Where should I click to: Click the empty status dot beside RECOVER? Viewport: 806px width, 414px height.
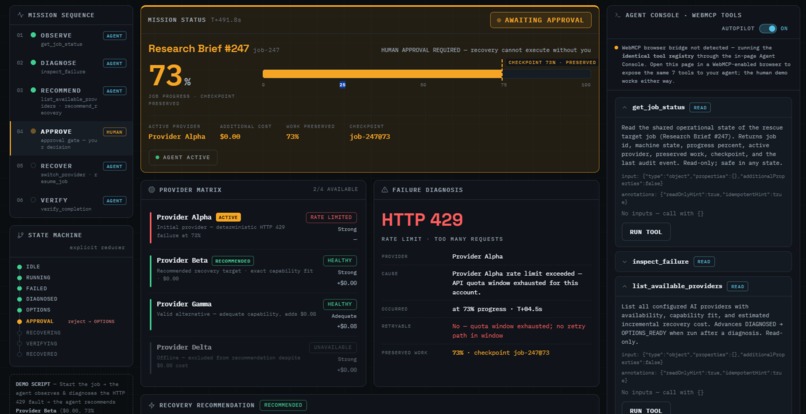(33, 166)
